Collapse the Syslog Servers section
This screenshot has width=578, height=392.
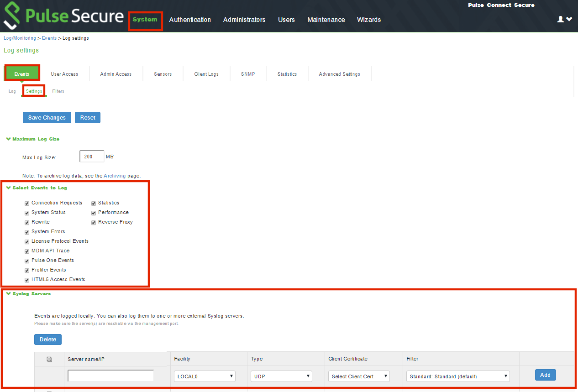tap(28, 293)
